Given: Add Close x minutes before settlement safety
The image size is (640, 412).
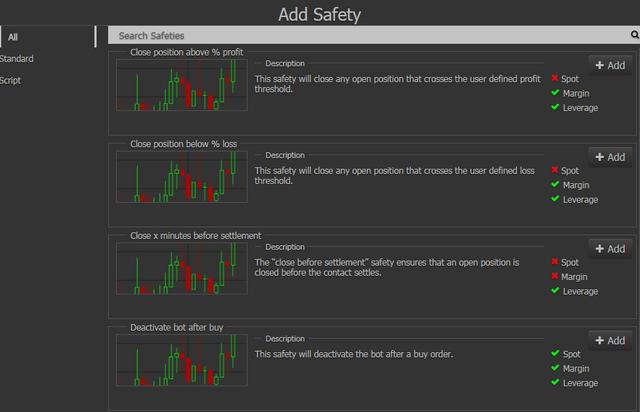Looking at the screenshot, I should 610,249.
